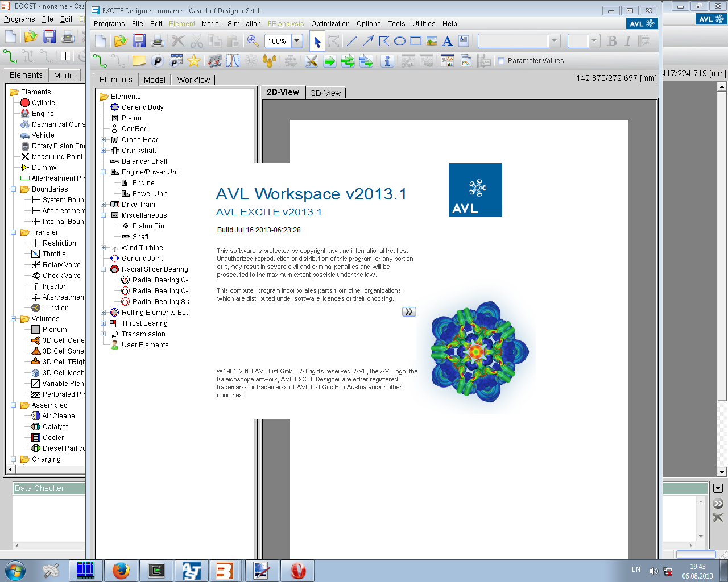Select the arrow pointer tool
The width and height of the screenshot is (728, 582).
317,41
